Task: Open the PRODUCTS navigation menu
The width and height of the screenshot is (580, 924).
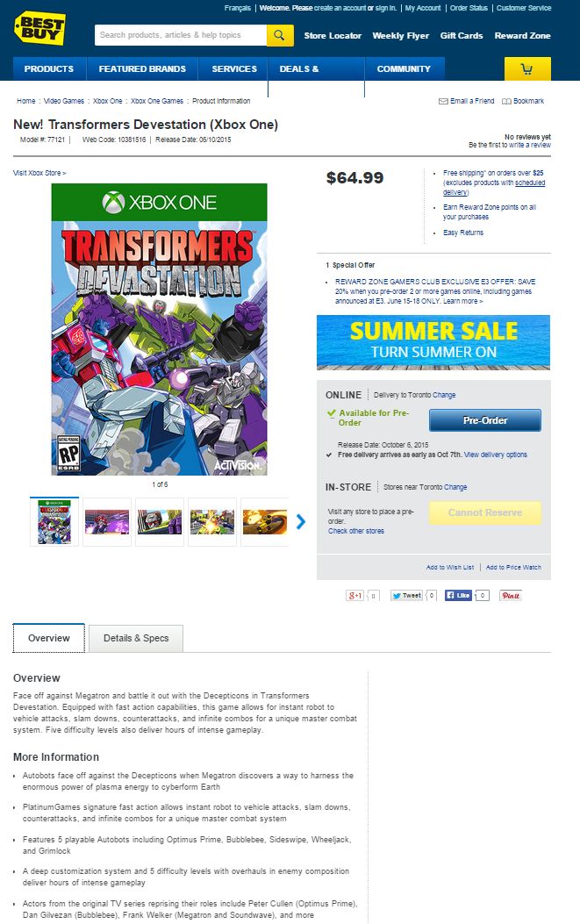Action: (49, 69)
